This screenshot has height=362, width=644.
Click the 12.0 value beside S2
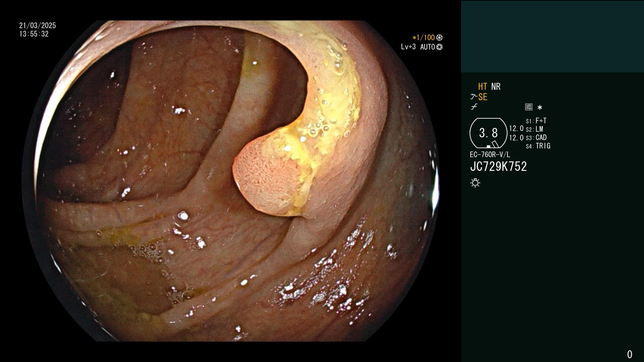pyautogui.click(x=516, y=128)
